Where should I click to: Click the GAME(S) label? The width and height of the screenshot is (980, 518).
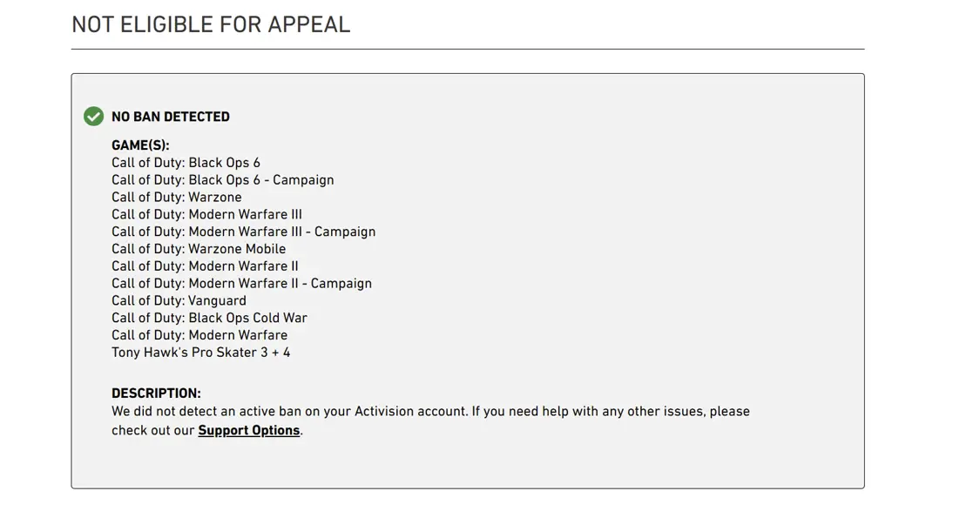[x=140, y=145]
